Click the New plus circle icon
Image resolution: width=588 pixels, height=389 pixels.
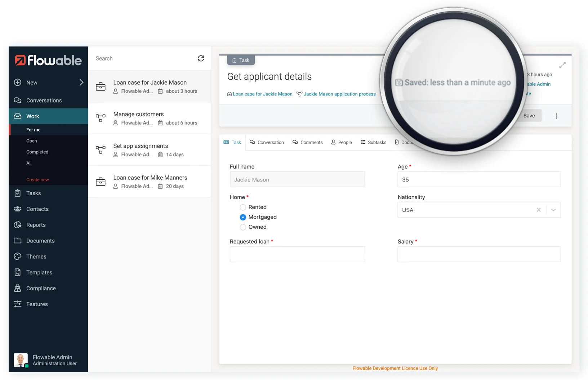17,82
